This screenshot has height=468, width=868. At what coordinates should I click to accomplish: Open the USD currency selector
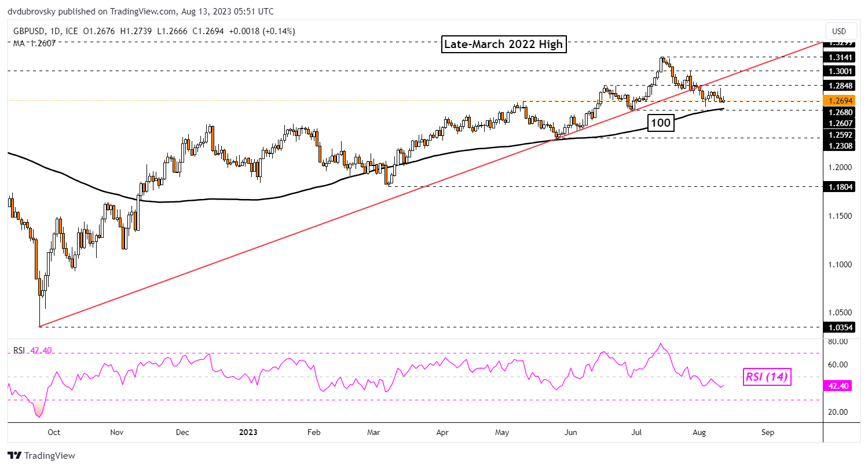pyautogui.click(x=838, y=31)
